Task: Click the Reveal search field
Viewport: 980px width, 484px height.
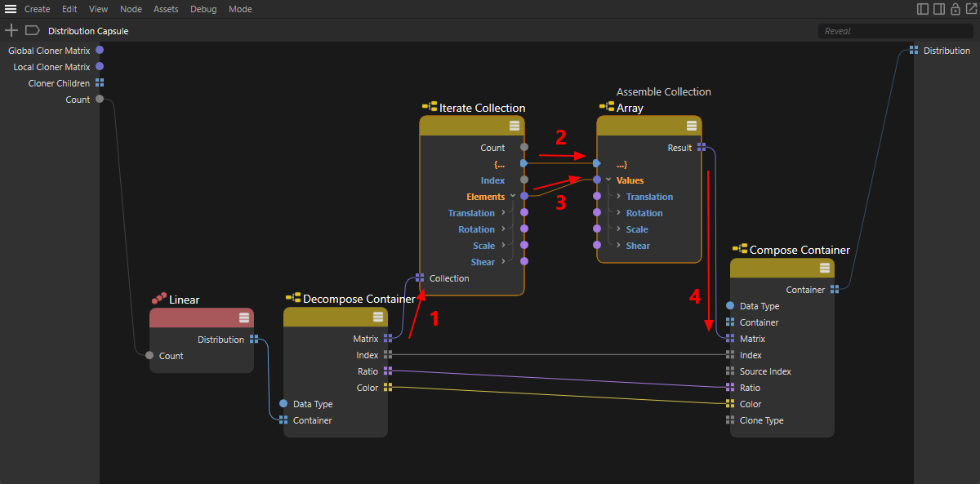Action: [x=894, y=31]
